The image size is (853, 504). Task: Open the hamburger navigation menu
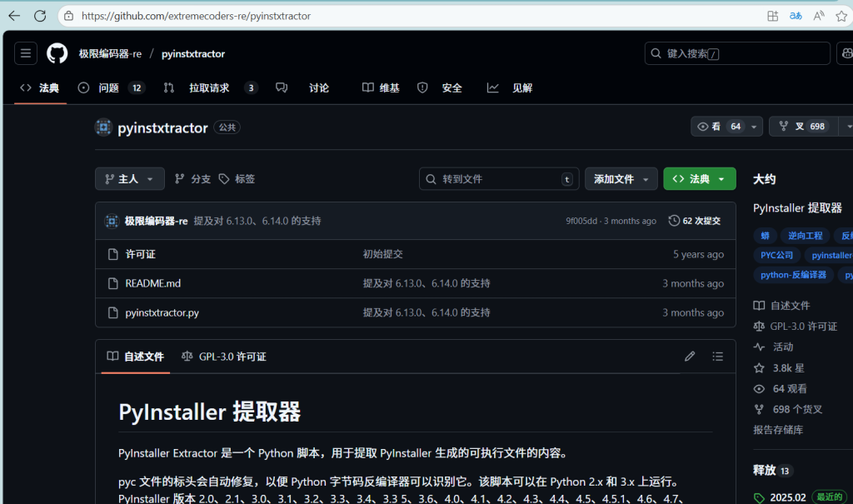pos(26,53)
